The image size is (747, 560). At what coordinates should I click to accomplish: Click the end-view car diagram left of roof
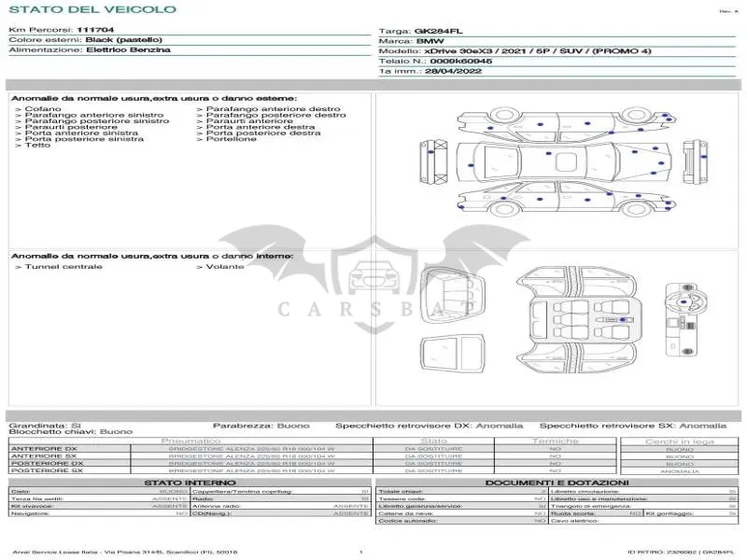pos(433,161)
